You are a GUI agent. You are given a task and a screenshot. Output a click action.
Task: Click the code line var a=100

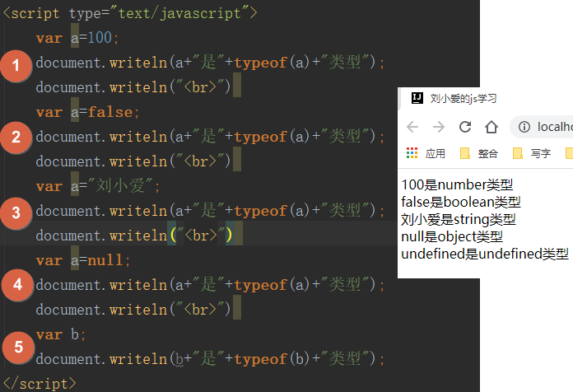tap(77, 38)
